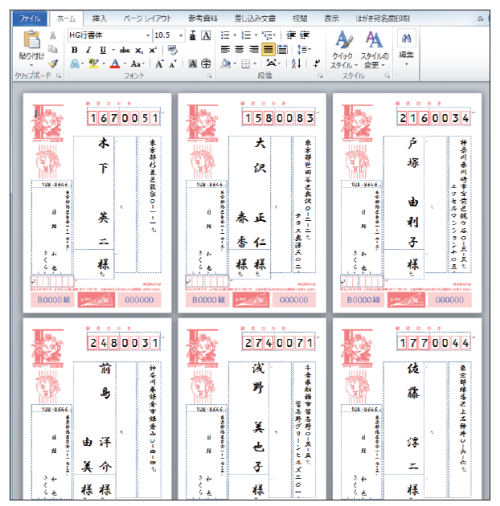500x506 pixels.
Task: Toggle Underline formatting
Action: coord(103,50)
